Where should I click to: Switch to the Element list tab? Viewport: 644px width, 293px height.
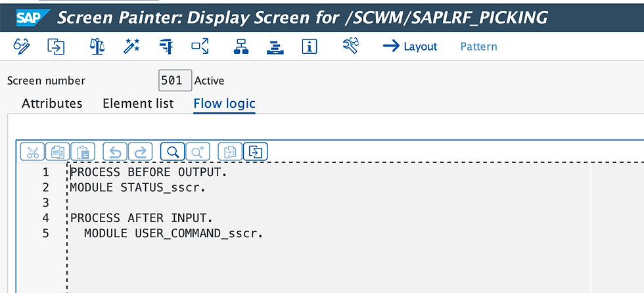click(138, 103)
